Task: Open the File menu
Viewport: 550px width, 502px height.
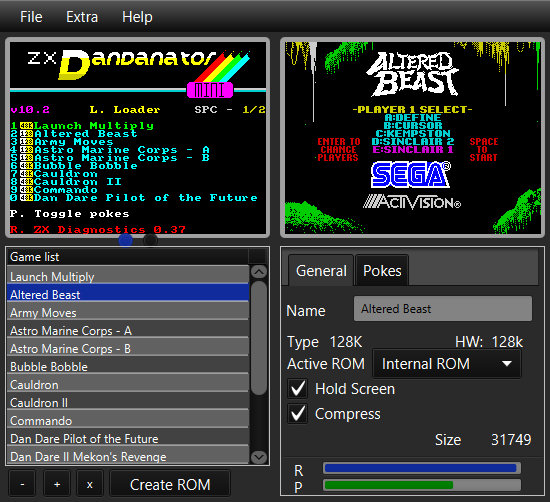Action: click(x=31, y=17)
